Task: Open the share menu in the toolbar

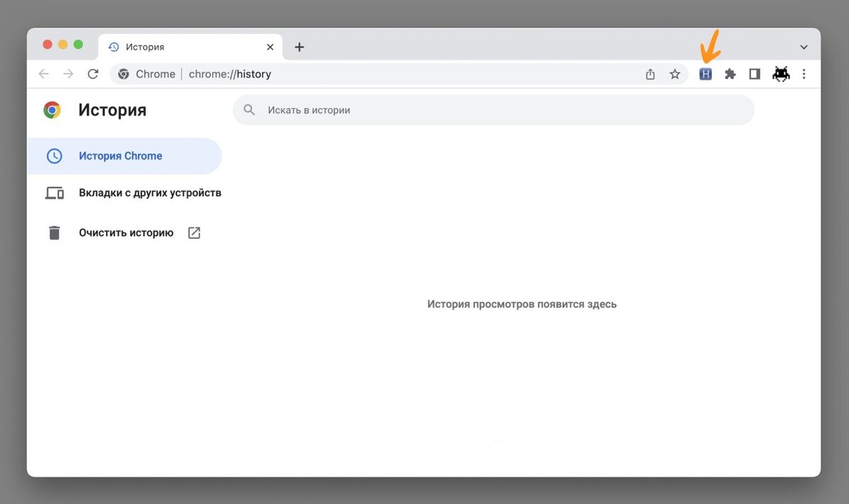Action: pyautogui.click(x=649, y=74)
